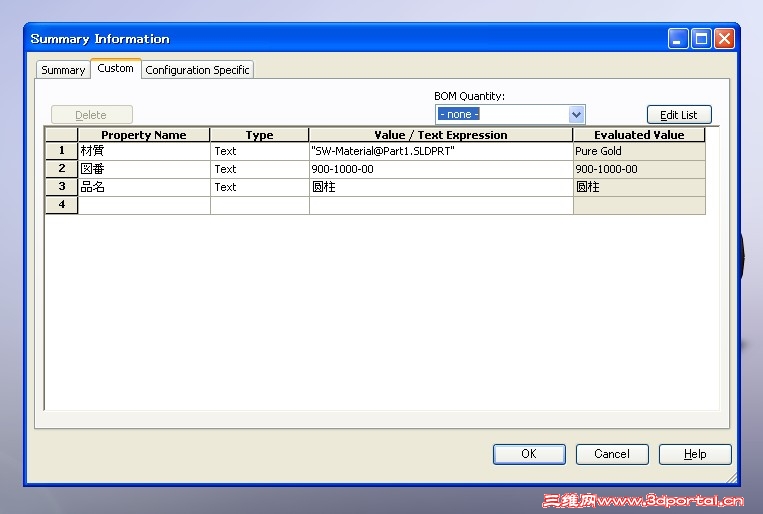Click the property name cell 品名
Image resolution: width=763 pixels, height=514 pixels.
coord(144,187)
